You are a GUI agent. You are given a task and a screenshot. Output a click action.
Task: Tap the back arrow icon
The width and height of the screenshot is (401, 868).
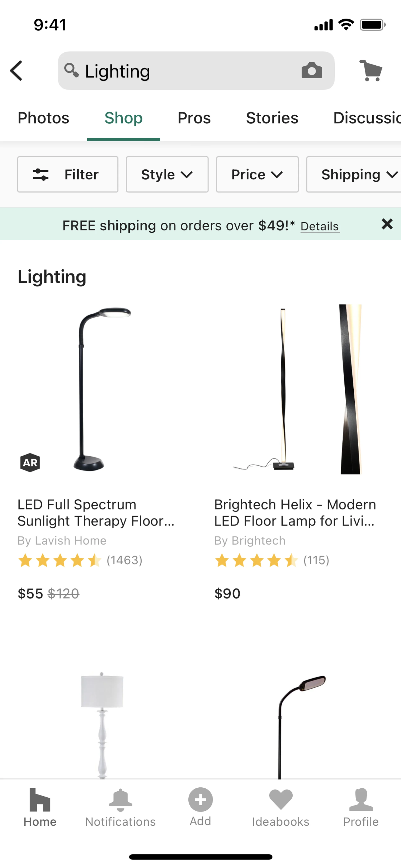click(x=16, y=71)
